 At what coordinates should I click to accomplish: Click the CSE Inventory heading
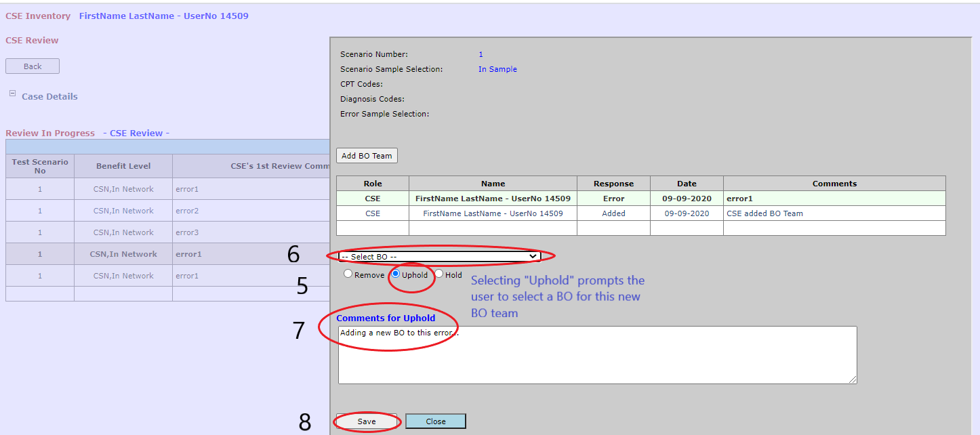tap(38, 16)
